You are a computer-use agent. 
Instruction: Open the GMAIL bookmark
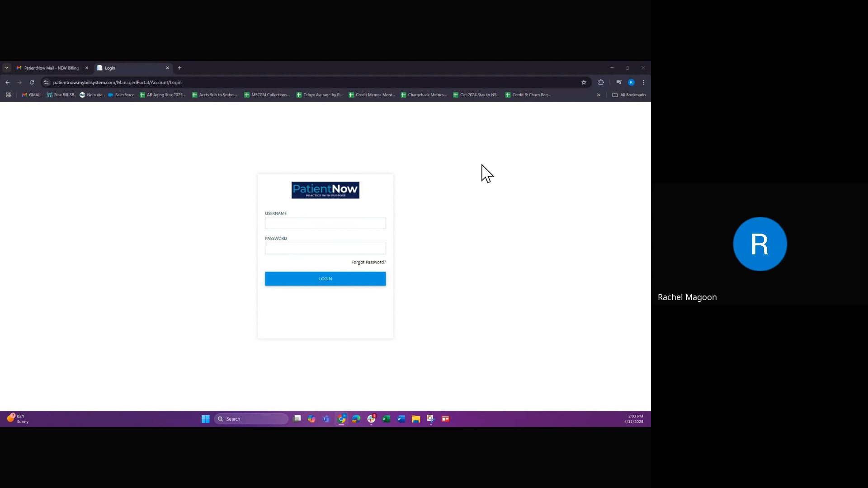31,95
